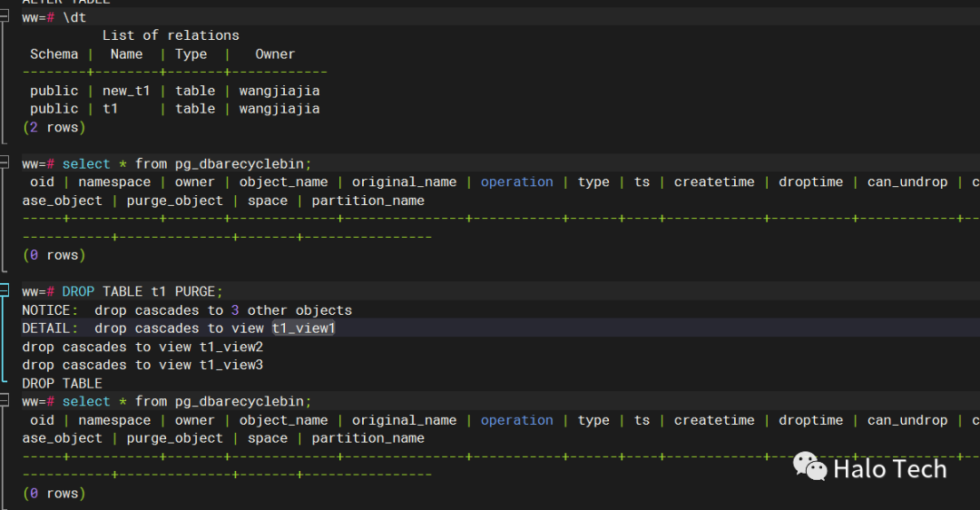Click the purple number 3 in NOTICE line
980x510 pixels.
coord(235,310)
